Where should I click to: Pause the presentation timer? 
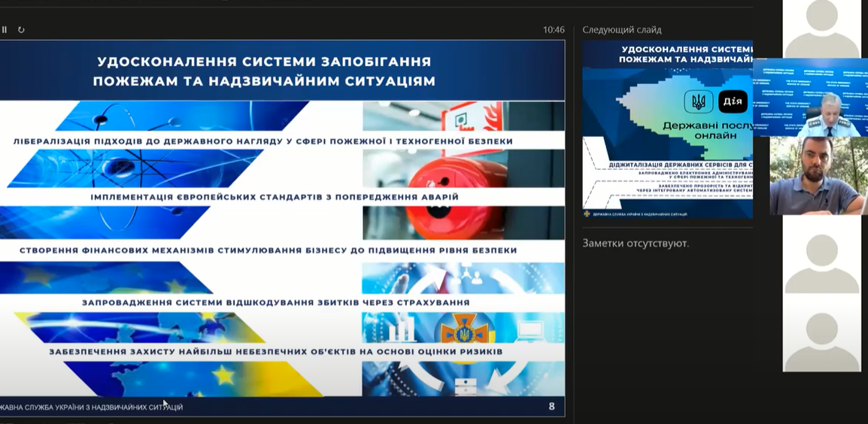coord(5,30)
